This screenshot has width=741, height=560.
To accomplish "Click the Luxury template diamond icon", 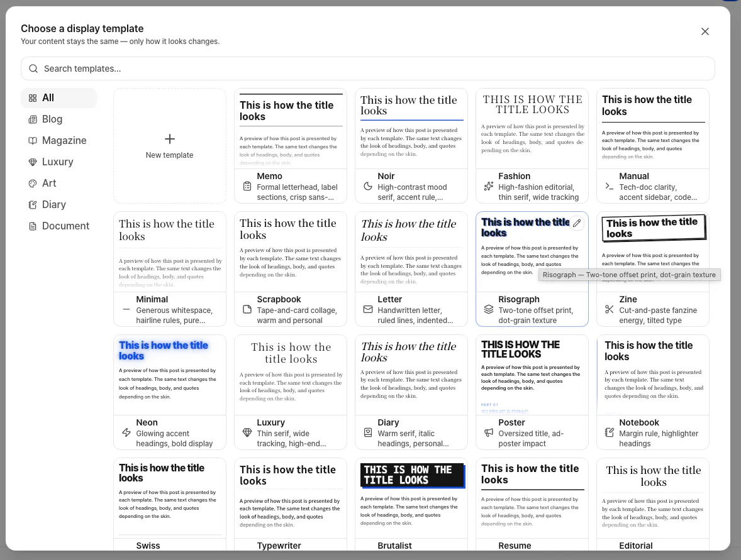I will 247,432.
